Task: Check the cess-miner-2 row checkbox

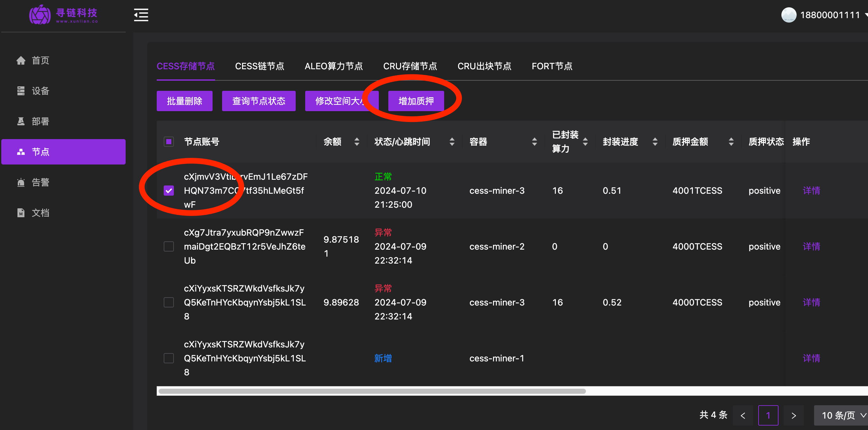Action: click(169, 246)
